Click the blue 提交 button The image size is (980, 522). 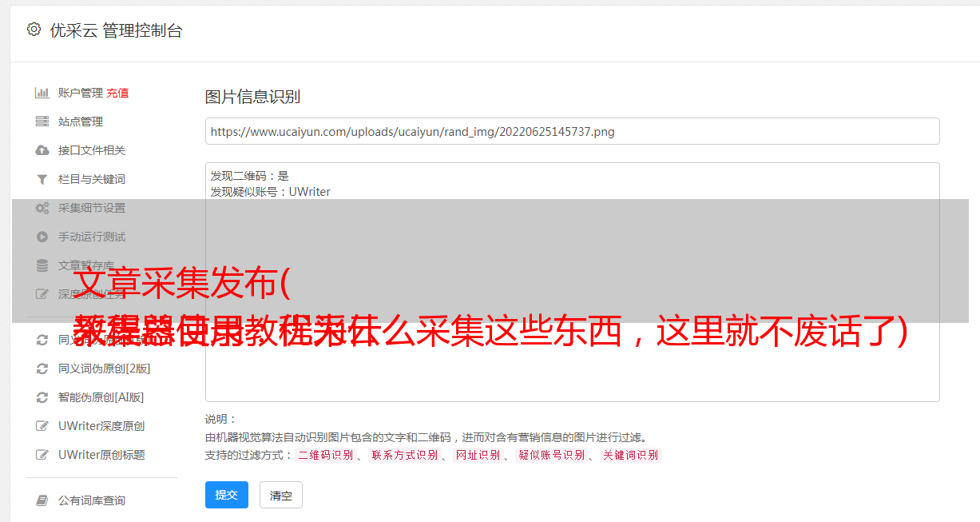tap(226, 495)
